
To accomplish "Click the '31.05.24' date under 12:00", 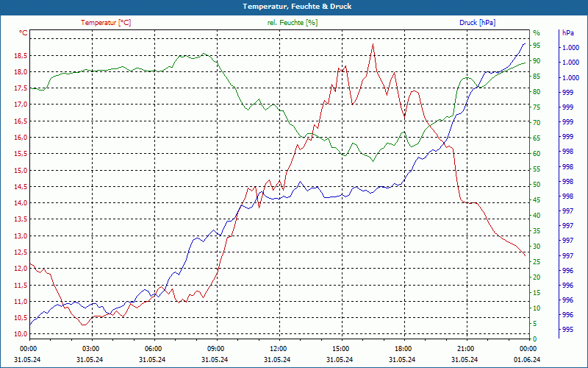I will (277, 359).
